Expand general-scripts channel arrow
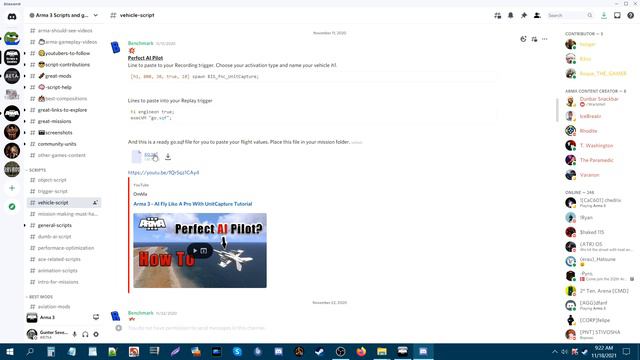The width and height of the screenshot is (640, 360). [x=25, y=225]
